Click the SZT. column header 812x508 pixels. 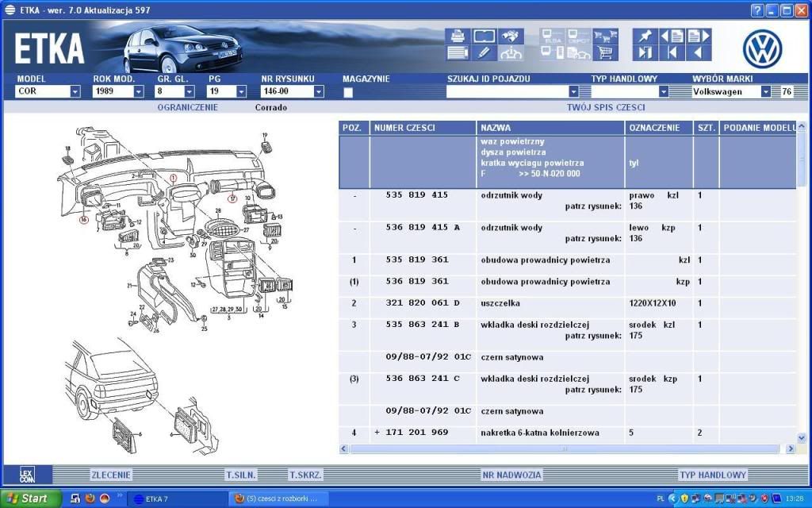(x=707, y=128)
